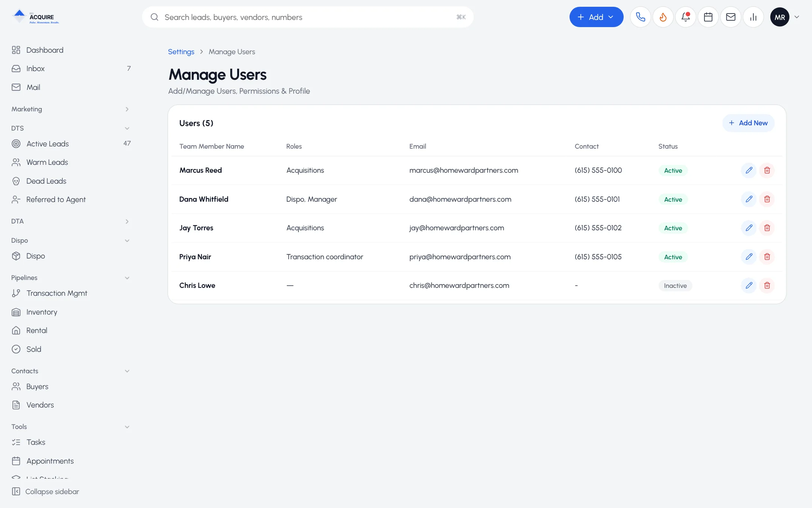812x508 pixels.
Task: Expand the DTA sidebar section
Action: tap(70, 221)
